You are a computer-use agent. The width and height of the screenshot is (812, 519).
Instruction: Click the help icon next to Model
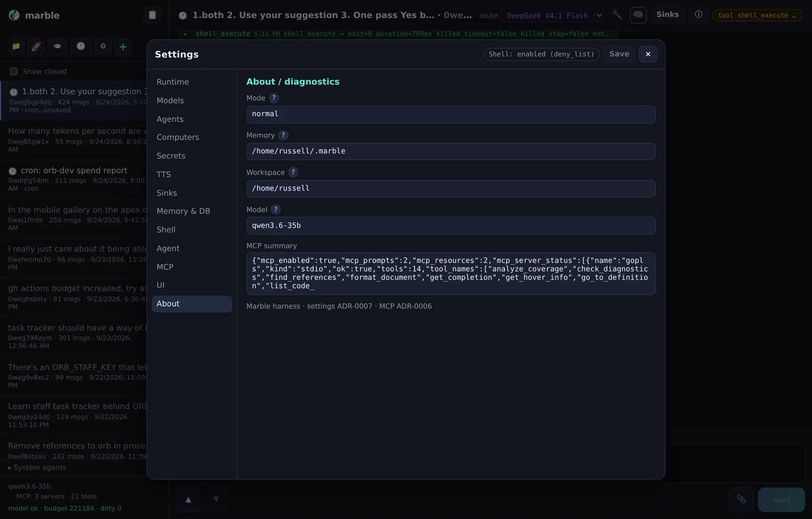pos(276,209)
